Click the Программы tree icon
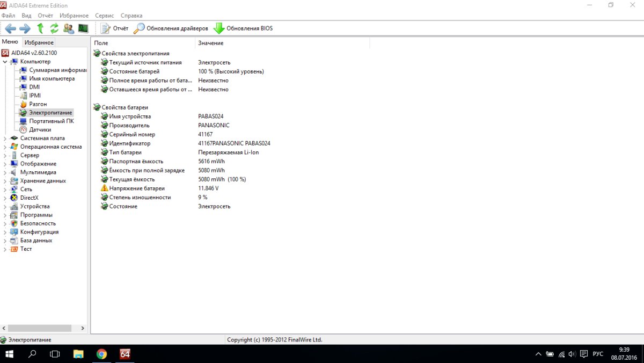 (x=14, y=215)
